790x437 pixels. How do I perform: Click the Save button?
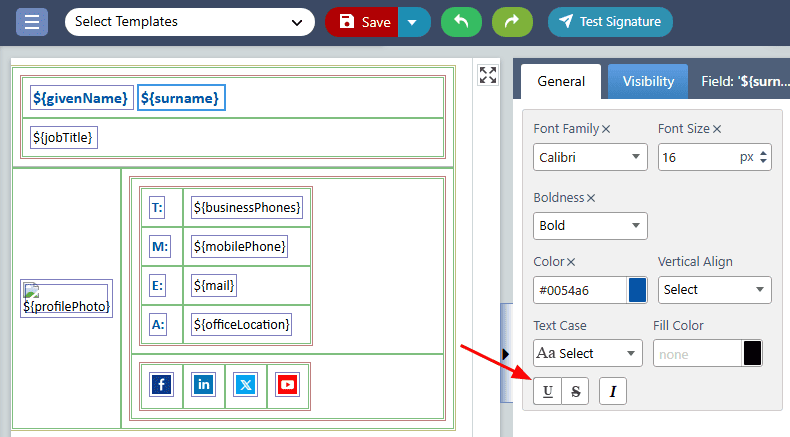click(363, 21)
